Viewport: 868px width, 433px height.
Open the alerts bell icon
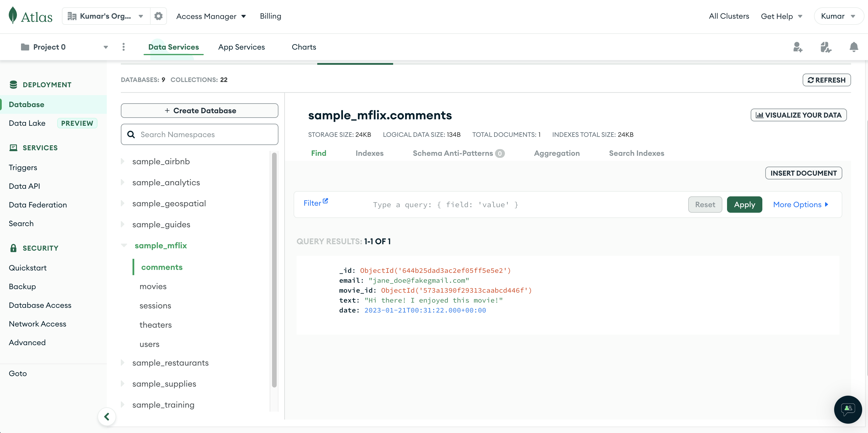[x=853, y=47]
